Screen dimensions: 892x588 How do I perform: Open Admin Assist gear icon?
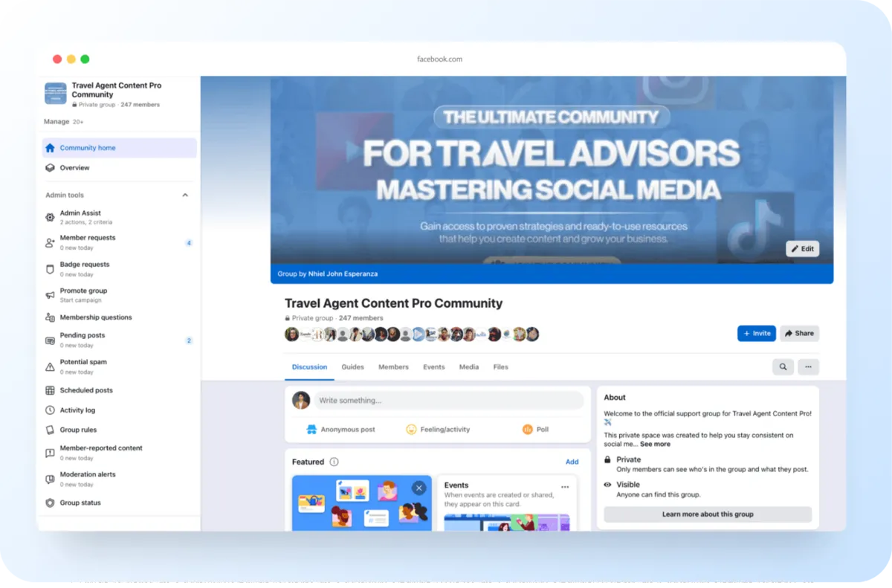[50, 217]
